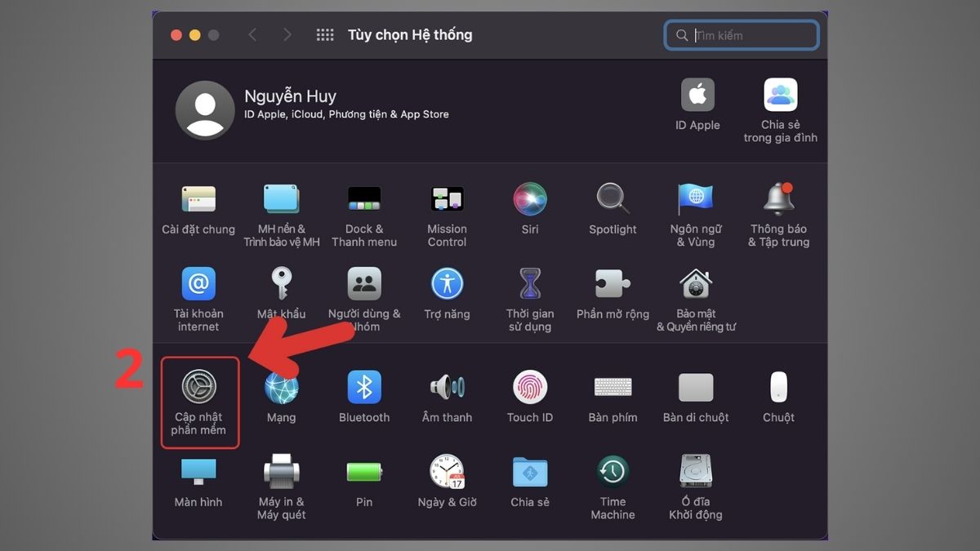Image resolution: width=980 pixels, height=551 pixels.
Task: Go back with the left chevron
Action: tap(252, 35)
